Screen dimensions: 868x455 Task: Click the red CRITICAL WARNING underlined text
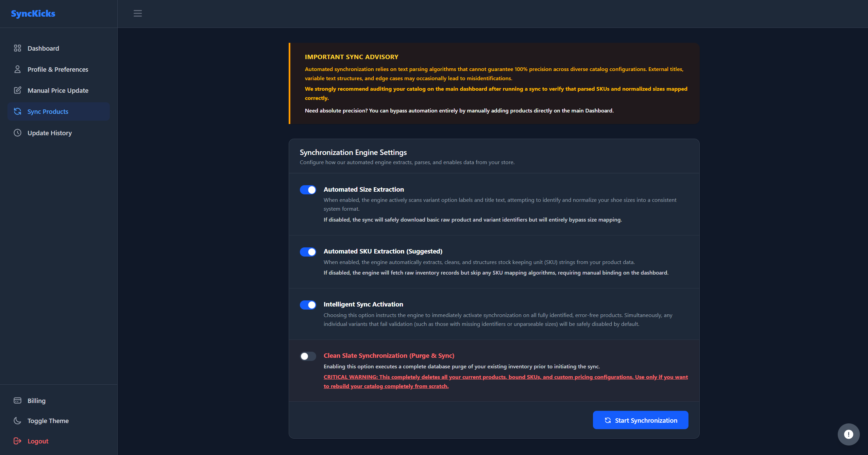click(x=506, y=382)
